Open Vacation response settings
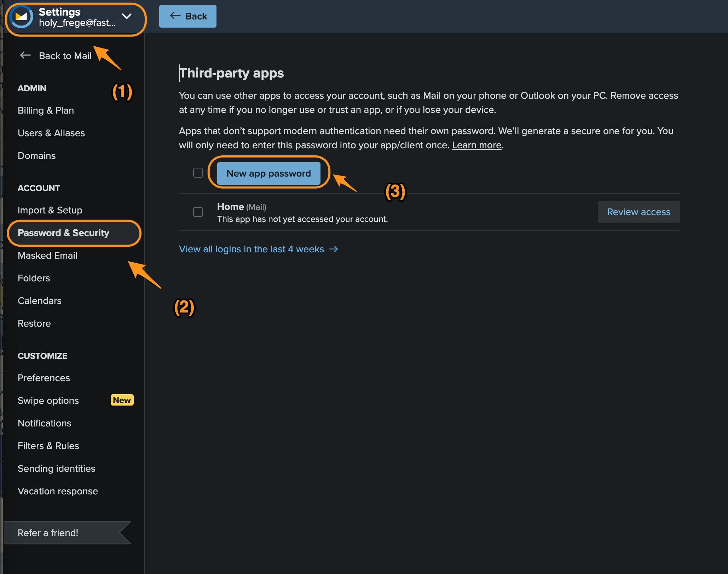The height and width of the screenshot is (574, 728). [58, 491]
